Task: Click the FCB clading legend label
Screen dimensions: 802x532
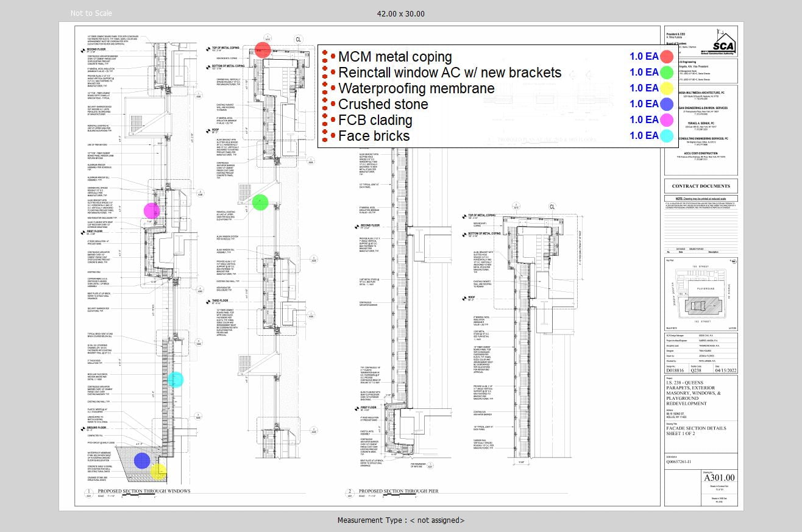Action: click(x=375, y=120)
